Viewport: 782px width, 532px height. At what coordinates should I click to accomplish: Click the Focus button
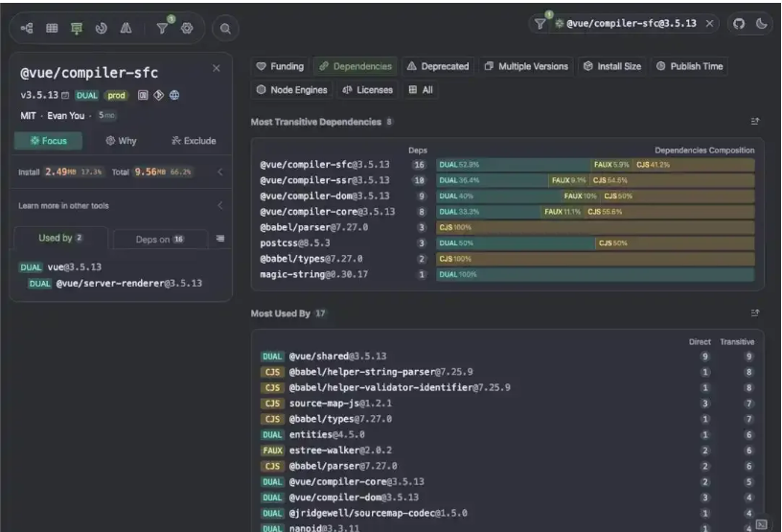point(48,141)
